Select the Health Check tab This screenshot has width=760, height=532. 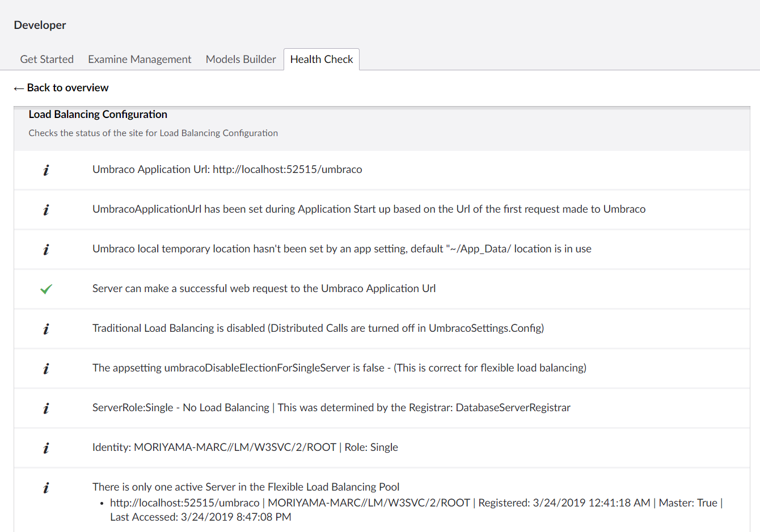(322, 59)
